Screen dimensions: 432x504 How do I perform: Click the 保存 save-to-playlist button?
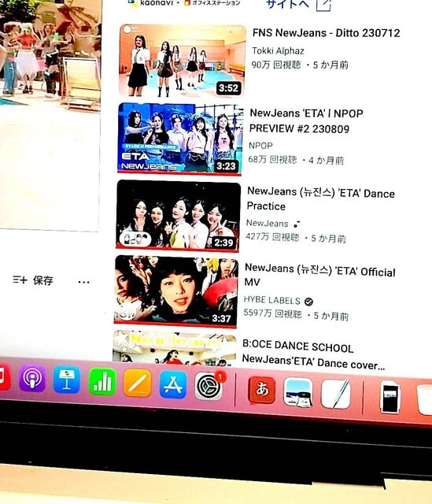[x=33, y=280]
